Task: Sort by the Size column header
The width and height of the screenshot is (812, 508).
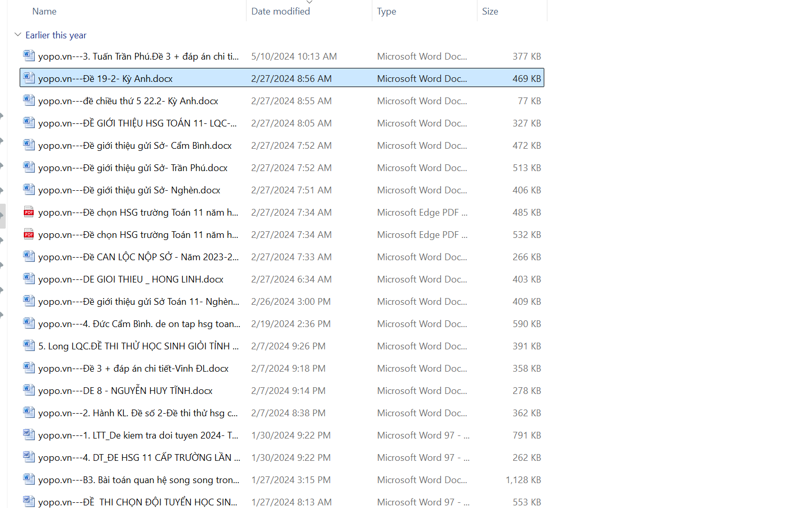Action: pos(490,11)
